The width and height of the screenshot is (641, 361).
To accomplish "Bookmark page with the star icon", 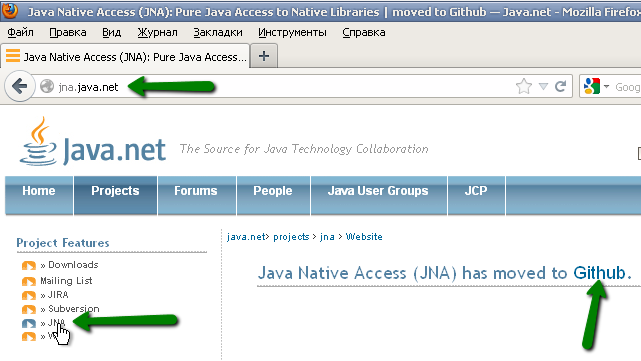I will point(524,86).
